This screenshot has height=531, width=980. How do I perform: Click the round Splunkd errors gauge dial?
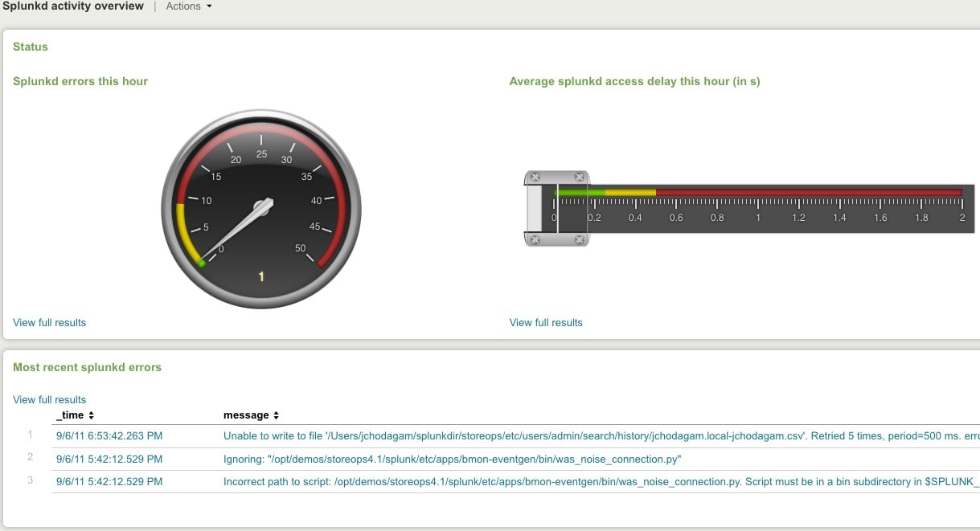(261, 209)
